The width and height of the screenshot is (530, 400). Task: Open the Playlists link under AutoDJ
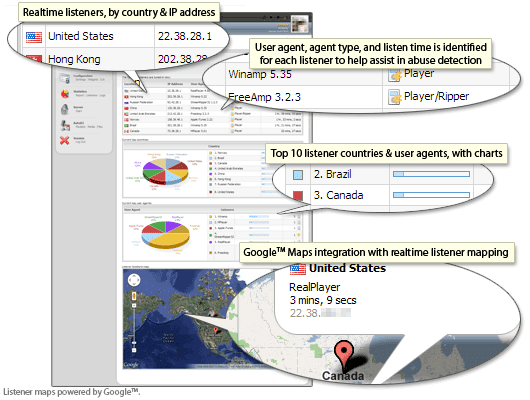click(80, 127)
